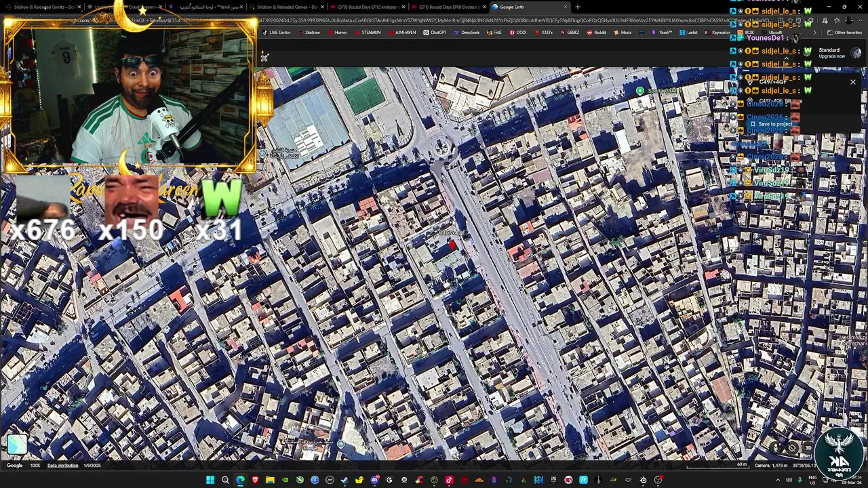Open the Reddit bookmark
868x488 pixels.
click(x=596, y=33)
